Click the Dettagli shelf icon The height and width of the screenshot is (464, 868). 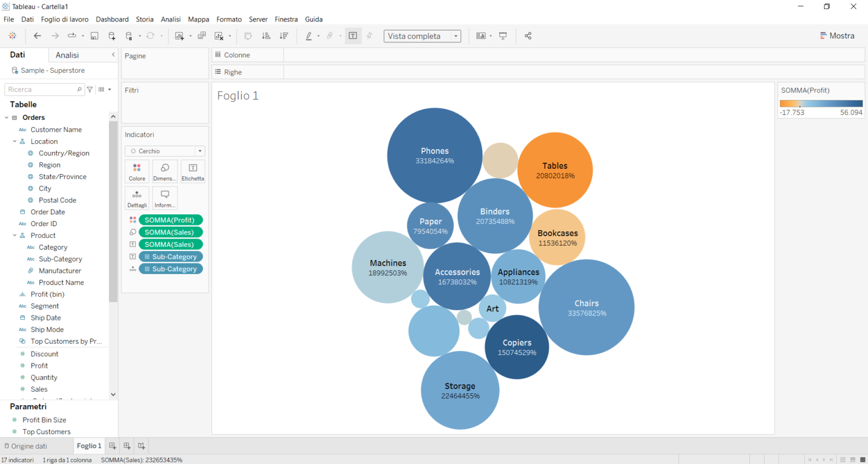point(137,198)
